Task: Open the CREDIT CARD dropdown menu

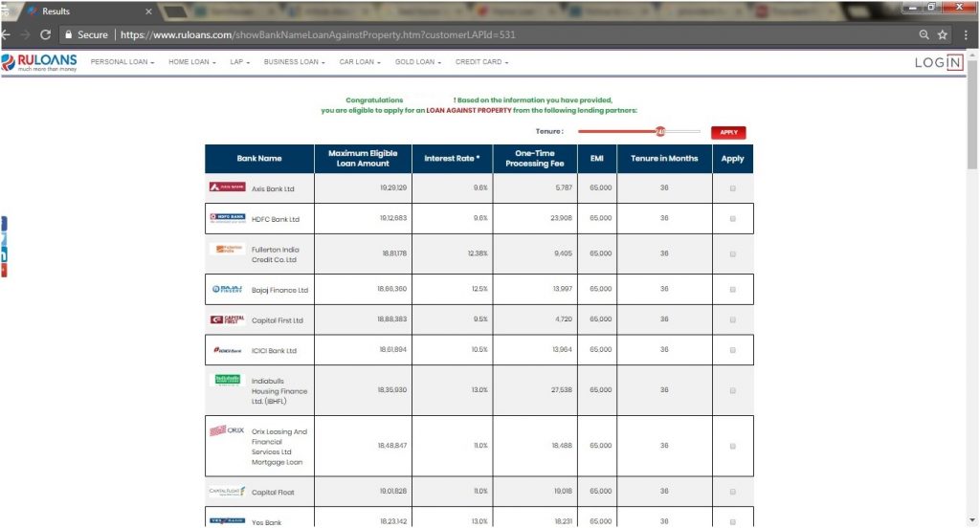Action: pyautogui.click(x=481, y=62)
